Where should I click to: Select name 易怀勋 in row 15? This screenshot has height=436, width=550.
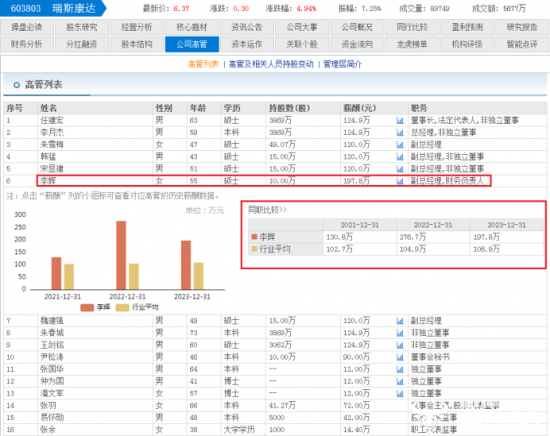(x=52, y=418)
